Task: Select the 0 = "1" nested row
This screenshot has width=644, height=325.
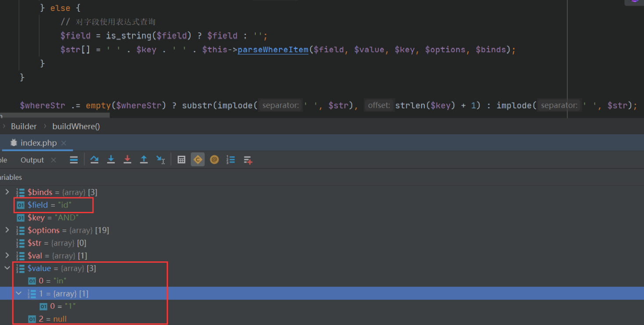Action: [322, 306]
